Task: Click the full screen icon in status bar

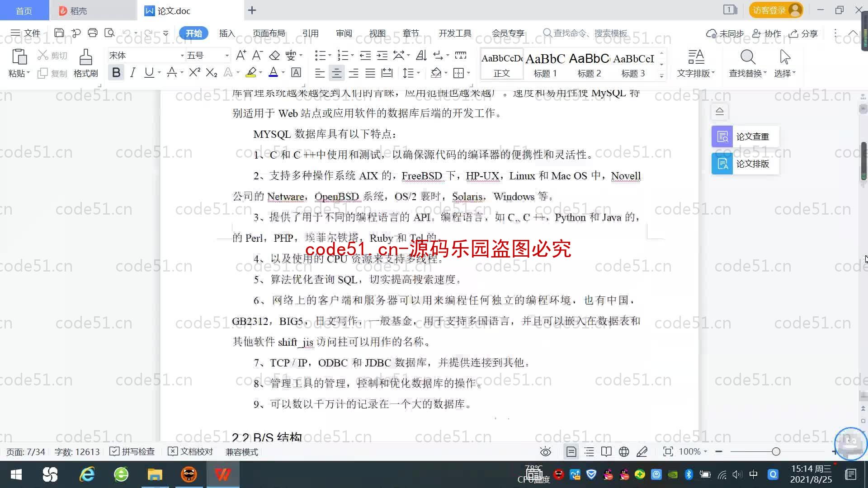Action: click(x=668, y=451)
